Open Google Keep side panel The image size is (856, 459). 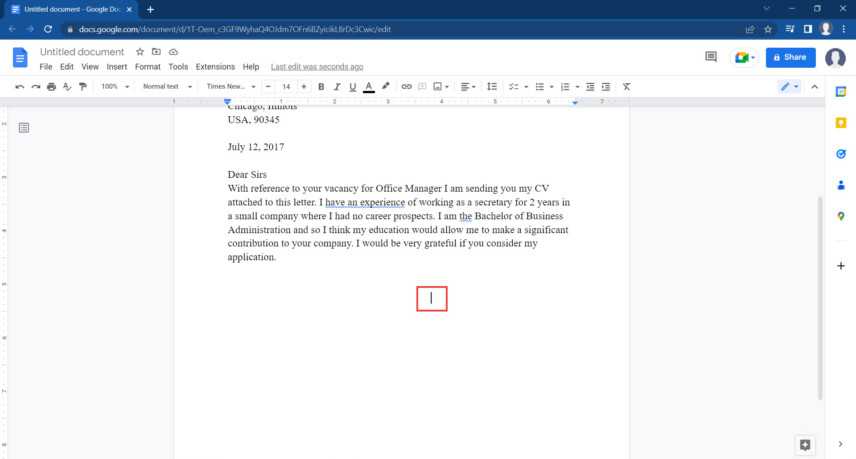pos(841,123)
